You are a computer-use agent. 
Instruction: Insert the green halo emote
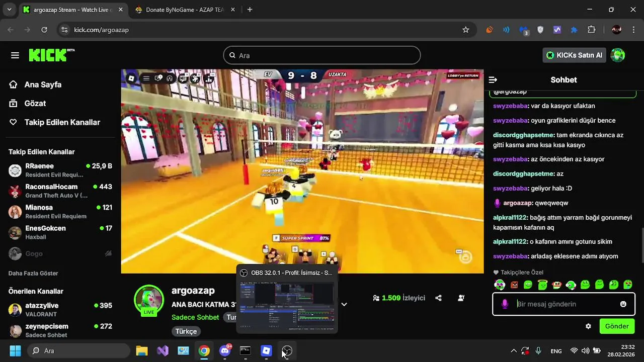[x=542, y=285]
